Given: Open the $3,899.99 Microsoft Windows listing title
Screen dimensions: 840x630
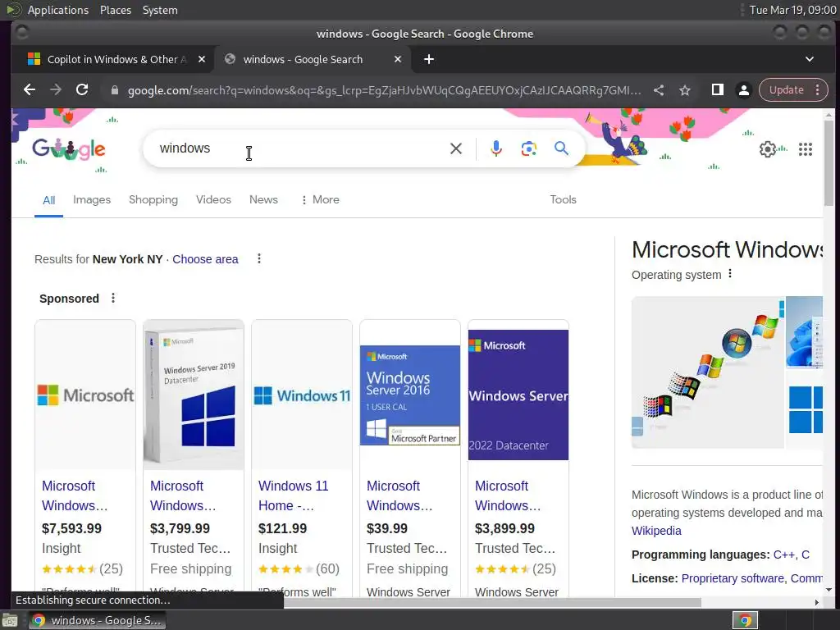Looking at the screenshot, I should [508, 495].
